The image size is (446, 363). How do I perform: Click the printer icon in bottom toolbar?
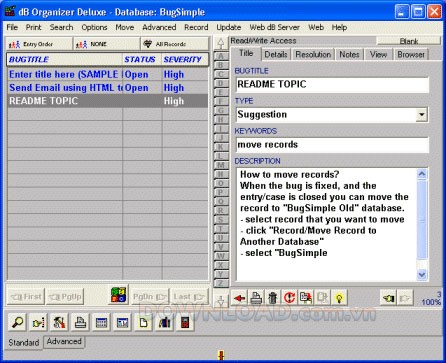(x=80, y=322)
